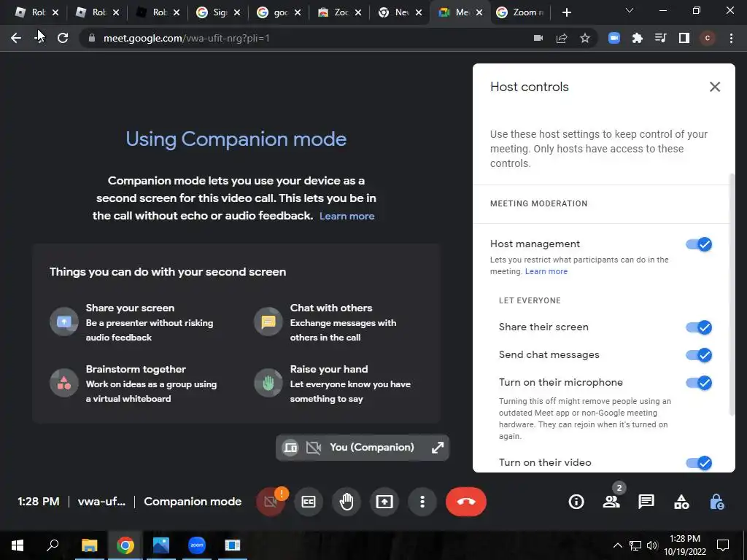Toggle the browser side panel icon
Image resolution: width=747 pixels, height=560 pixels.
pyautogui.click(x=684, y=38)
